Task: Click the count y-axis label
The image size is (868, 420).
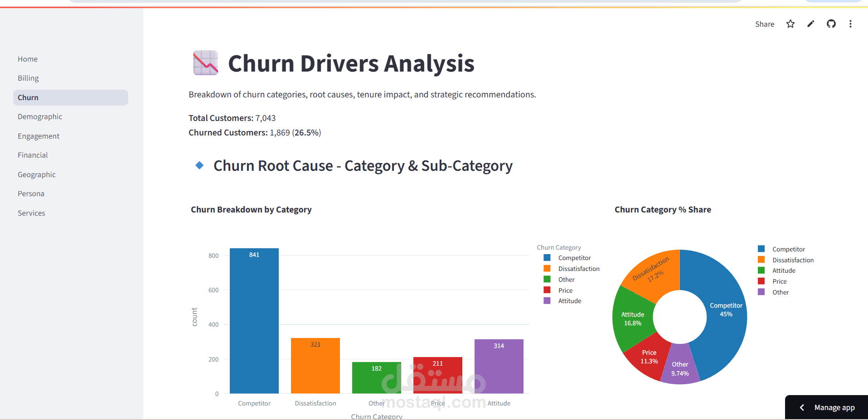Action: click(194, 317)
